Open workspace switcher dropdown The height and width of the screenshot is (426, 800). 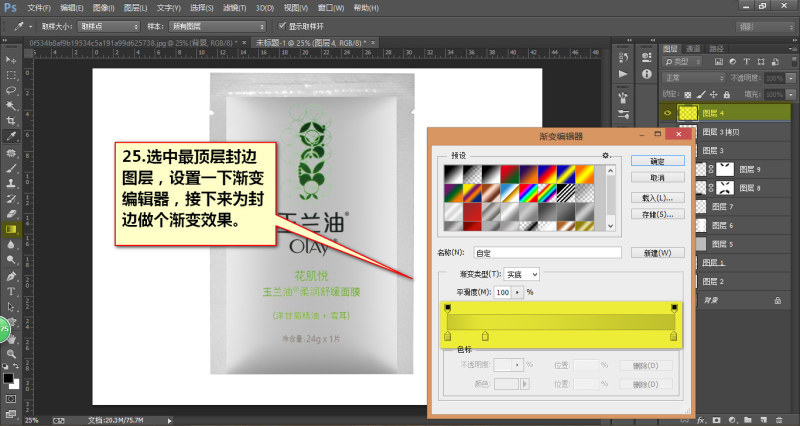[765, 27]
